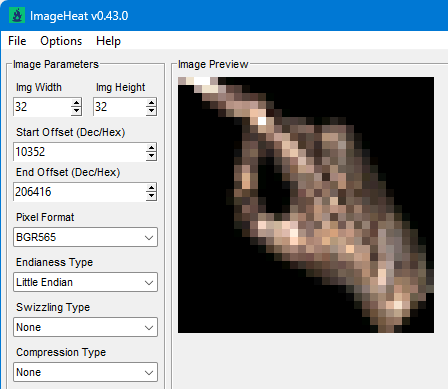This screenshot has width=448, height=389.
Task: Expand the Compression Type dropdown
Action: (x=85, y=372)
